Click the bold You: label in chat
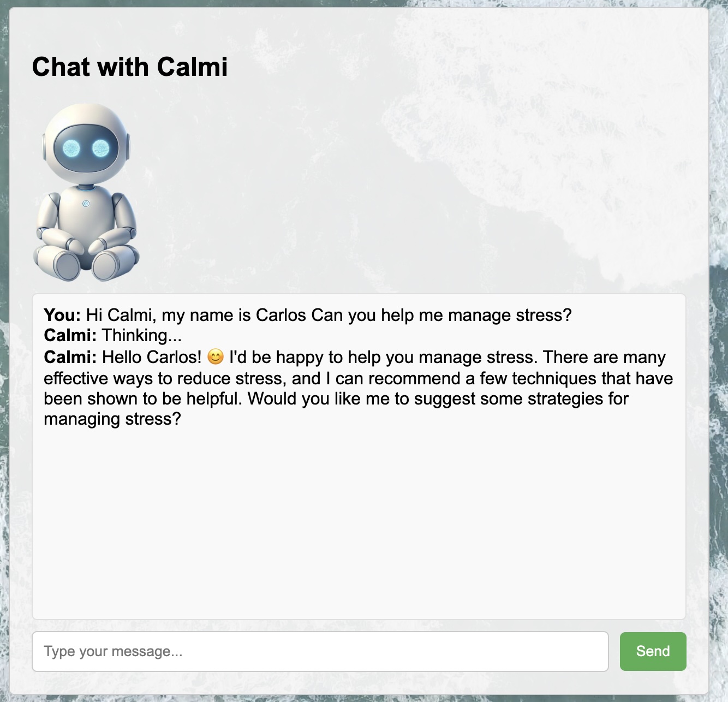This screenshot has height=702, width=728. tap(62, 315)
